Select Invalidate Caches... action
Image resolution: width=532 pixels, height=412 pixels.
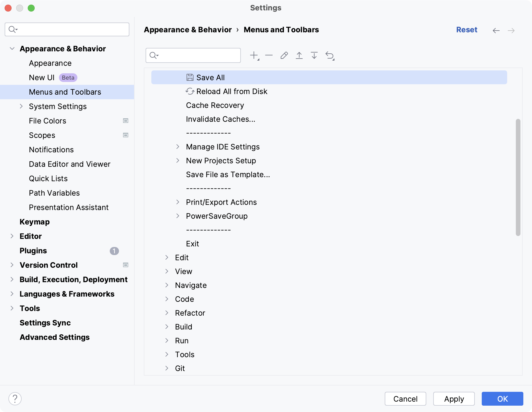tap(221, 119)
